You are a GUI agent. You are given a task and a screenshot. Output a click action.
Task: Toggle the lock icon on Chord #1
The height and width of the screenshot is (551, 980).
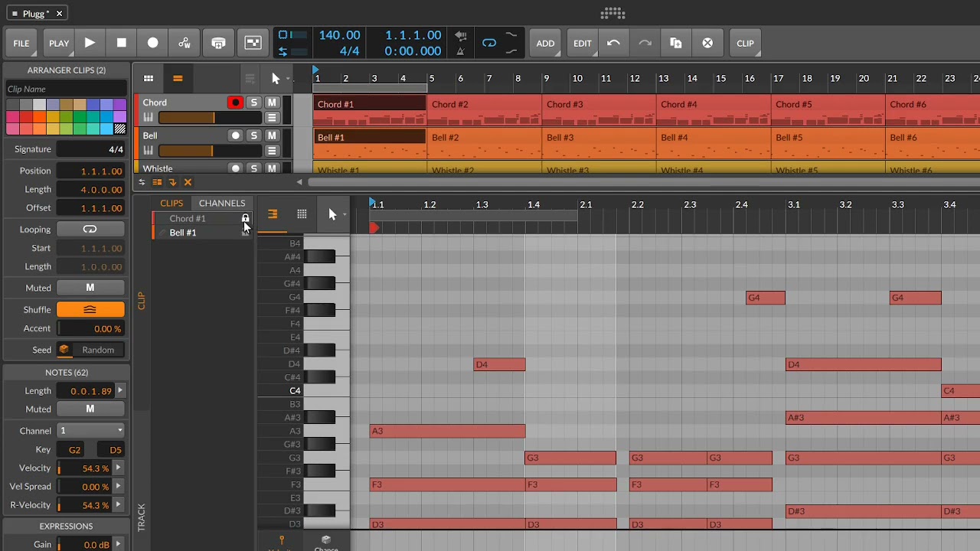click(245, 218)
